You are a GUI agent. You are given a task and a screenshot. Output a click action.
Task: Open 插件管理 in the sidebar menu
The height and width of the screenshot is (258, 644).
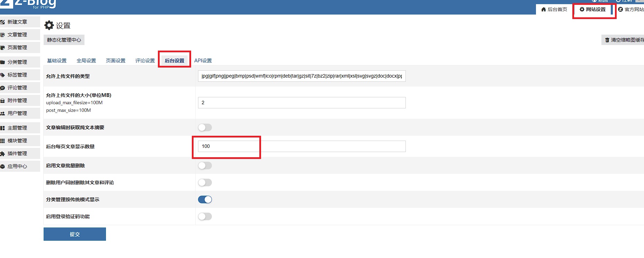[20, 153]
